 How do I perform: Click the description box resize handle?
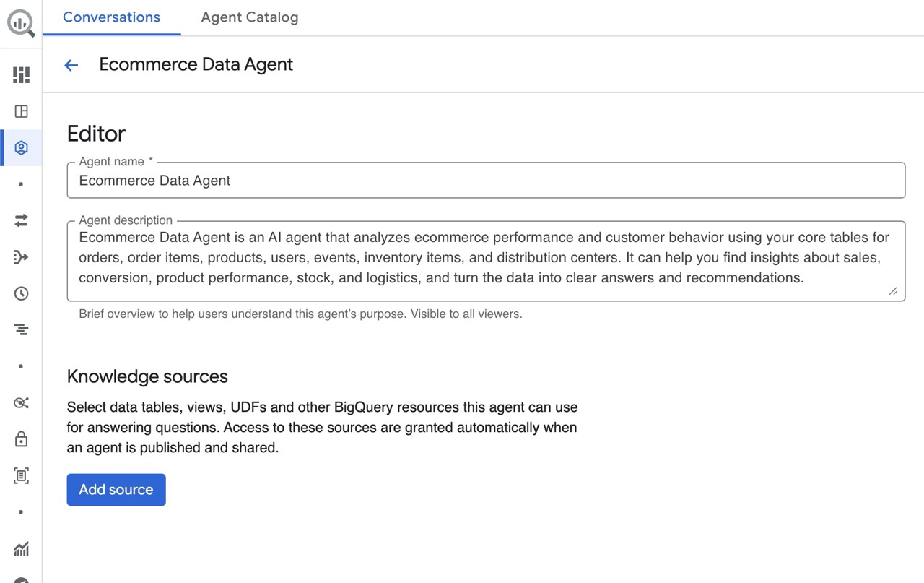click(893, 290)
